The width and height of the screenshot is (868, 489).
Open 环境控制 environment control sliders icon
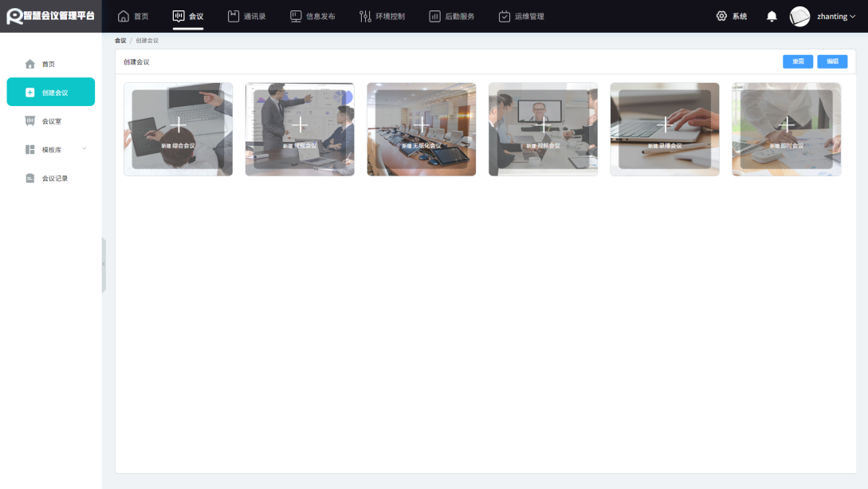pos(365,16)
